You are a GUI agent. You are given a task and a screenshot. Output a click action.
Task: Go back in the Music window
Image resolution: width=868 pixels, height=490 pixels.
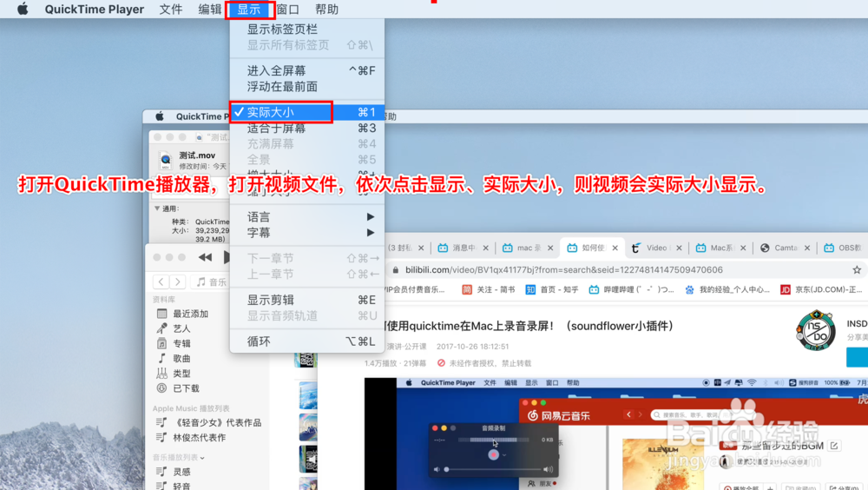(x=161, y=281)
